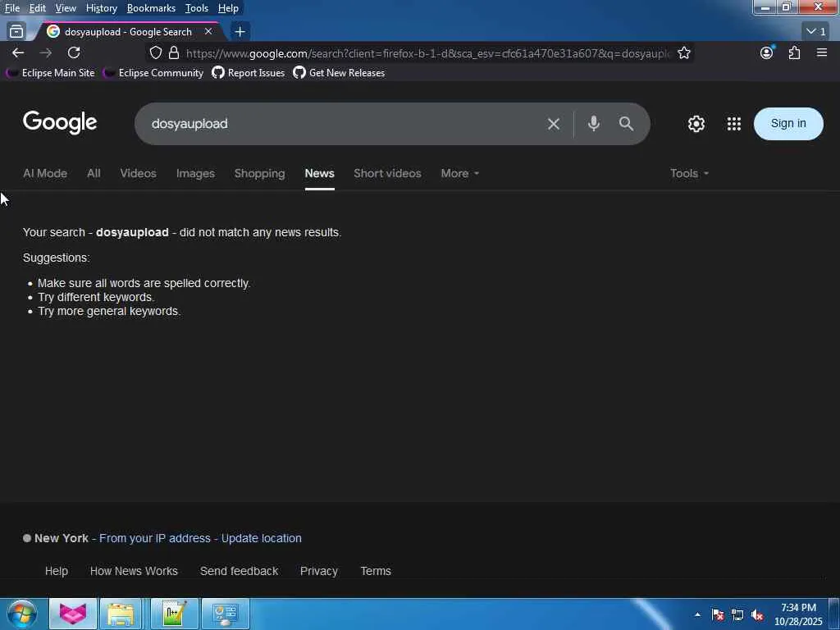Viewport: 840px width, 630px height.
Task: Open the network tray icon
Action: (x=737, y=614)
